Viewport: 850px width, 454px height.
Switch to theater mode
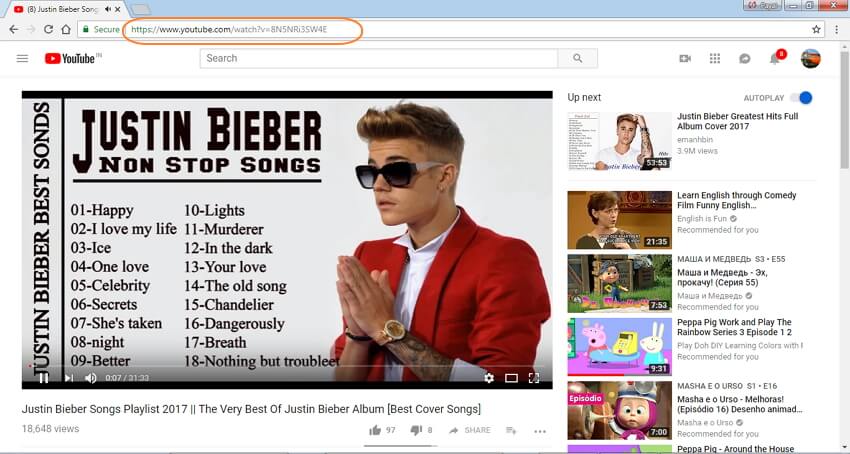[511, 378]
